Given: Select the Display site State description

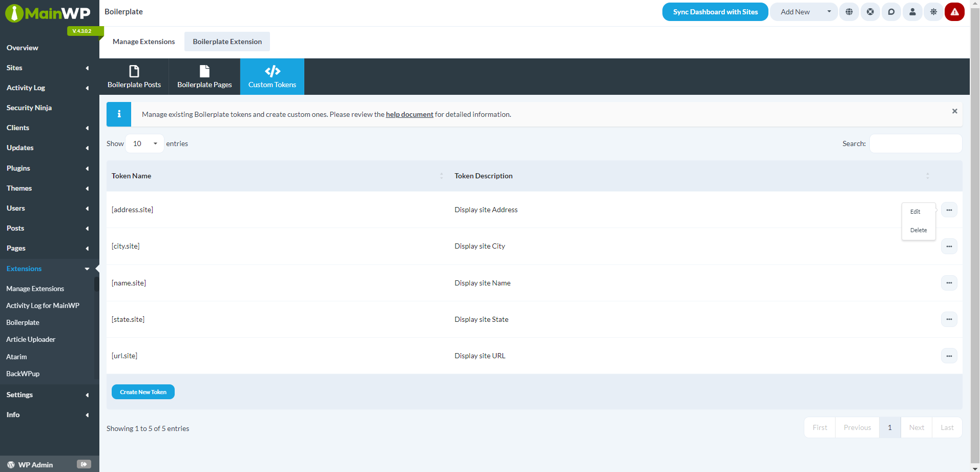Looking at the screenshot, I should (482, 319).
